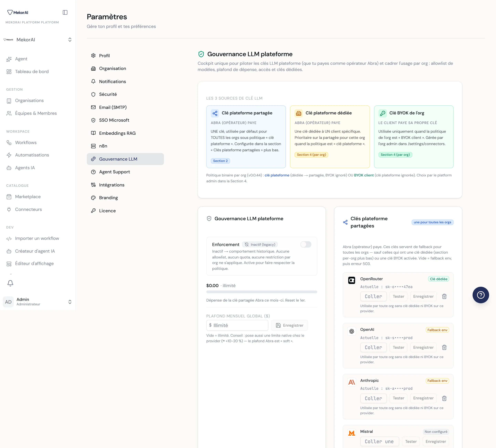Open Agent Support settings

[x=125, y=172]
